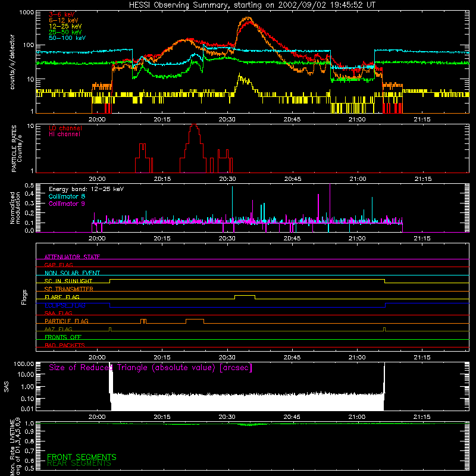Click the 21:00 label under the particle rates plot
The width and height of the screenshot is (476, 476).
[x=358, y=179]
